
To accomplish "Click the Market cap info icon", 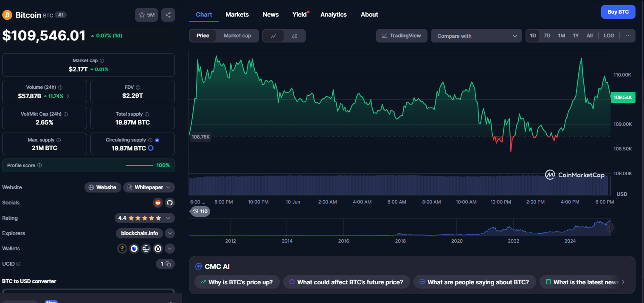I will click(x=102, y=61).
